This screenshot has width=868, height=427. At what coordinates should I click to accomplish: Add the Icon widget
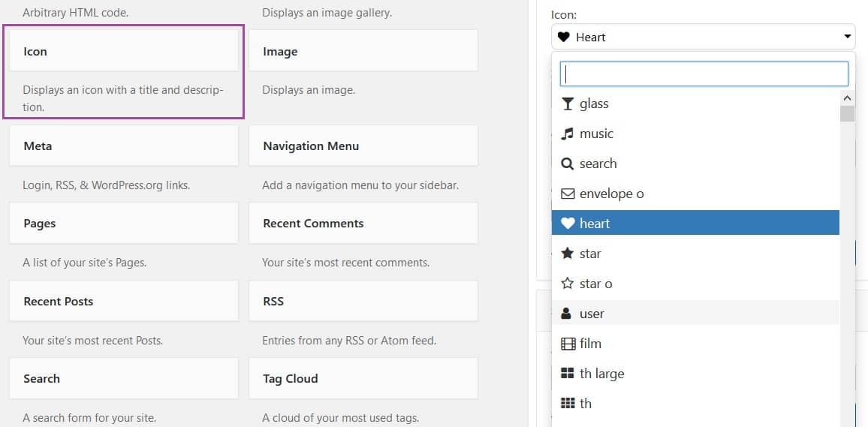pyautogui.click(x=123, y=52)
